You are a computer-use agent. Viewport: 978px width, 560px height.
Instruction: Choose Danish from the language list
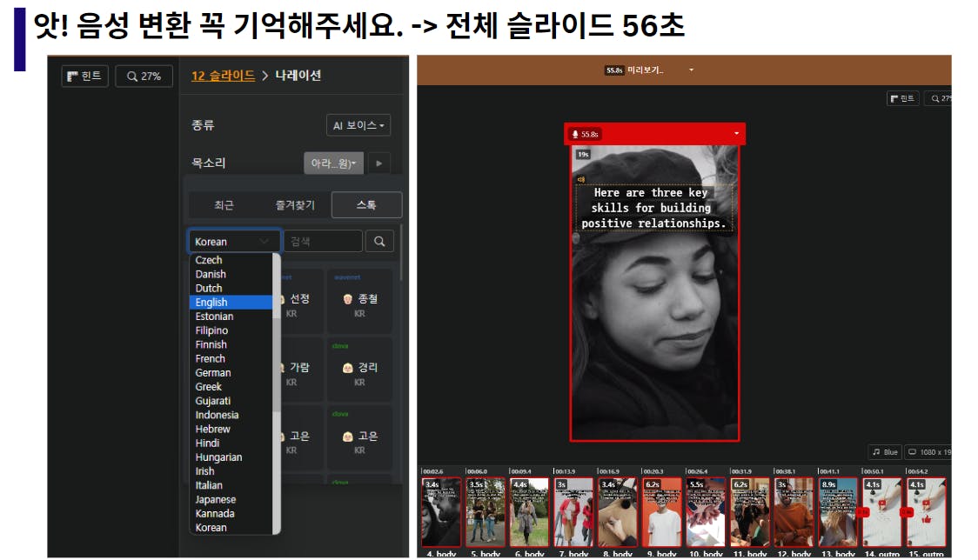tap(231, 275)
